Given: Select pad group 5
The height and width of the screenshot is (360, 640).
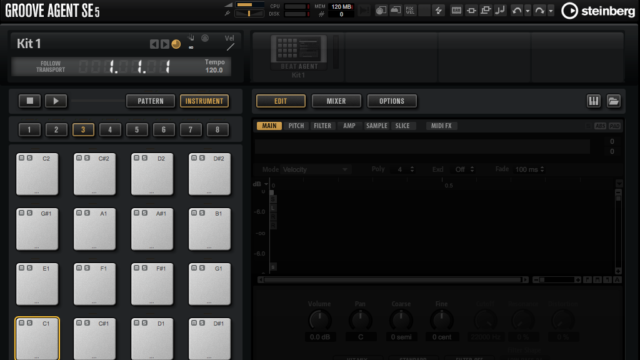Looking at the screenshot, I should (x=137, y=130).
